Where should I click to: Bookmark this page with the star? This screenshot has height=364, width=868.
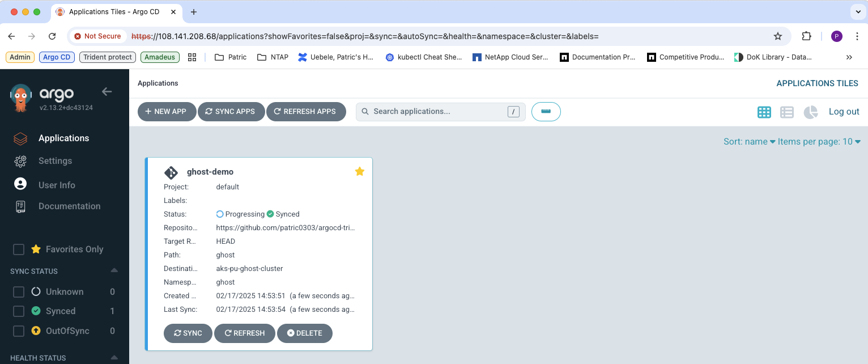tap(778, 36)
